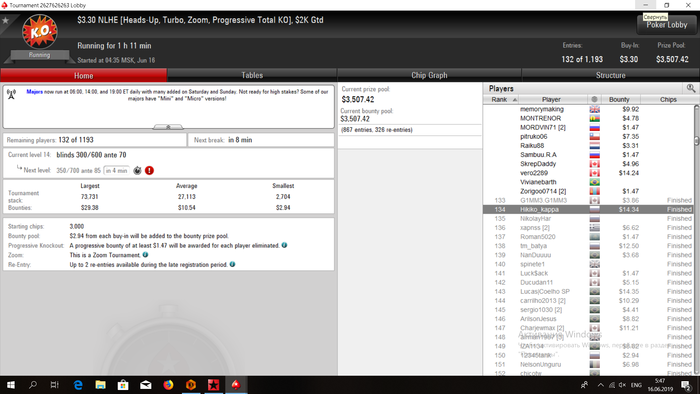700x394 pixels.
Task: Select finished player Luck$ack
Action: [x=588, y=273]
